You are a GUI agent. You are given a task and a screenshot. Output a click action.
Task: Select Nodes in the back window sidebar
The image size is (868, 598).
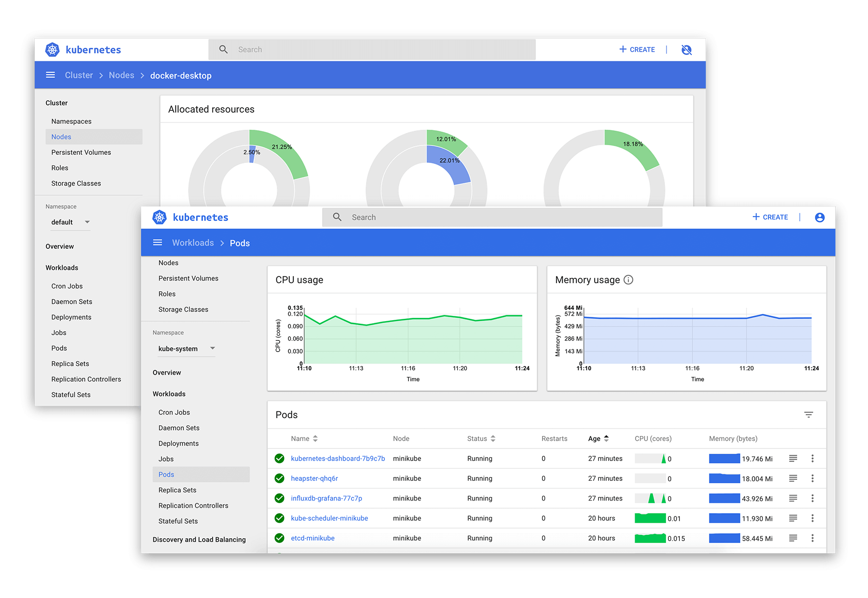point(94,137)
